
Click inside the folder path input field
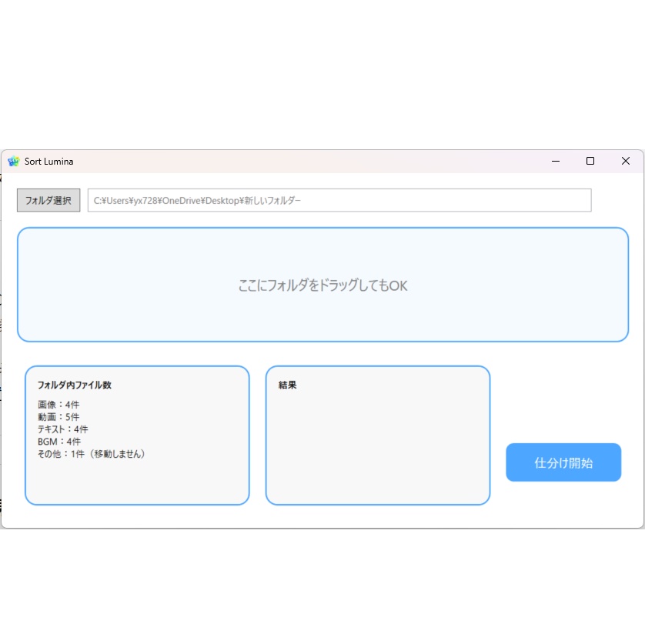339,200
